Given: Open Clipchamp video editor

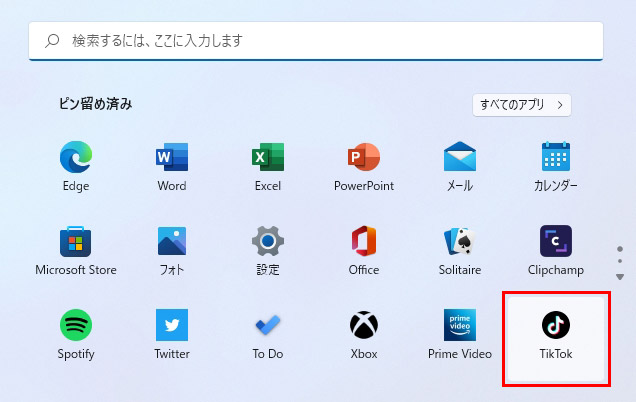Looking at the screenshot, I should tap(556, 242).
